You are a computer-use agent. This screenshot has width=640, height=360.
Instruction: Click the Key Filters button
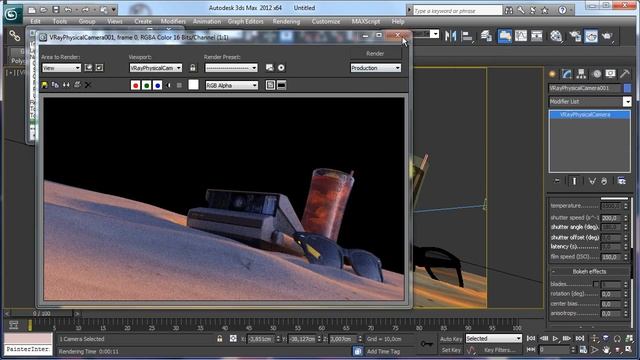pos(500,350)
